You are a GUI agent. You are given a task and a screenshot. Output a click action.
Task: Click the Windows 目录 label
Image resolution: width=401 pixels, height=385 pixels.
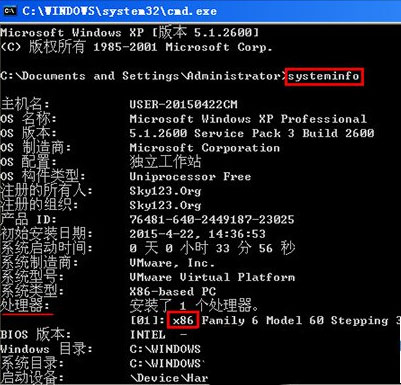[46, 349]
